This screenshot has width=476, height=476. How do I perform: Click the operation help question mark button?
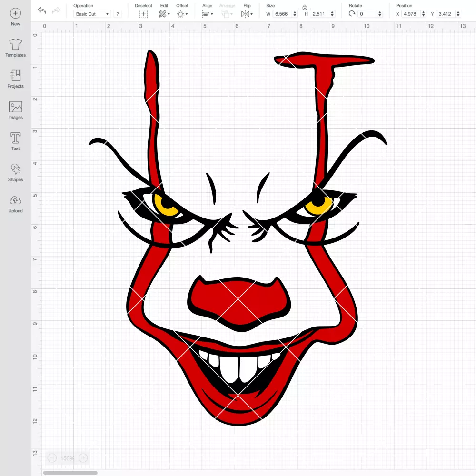coord(118,14)
